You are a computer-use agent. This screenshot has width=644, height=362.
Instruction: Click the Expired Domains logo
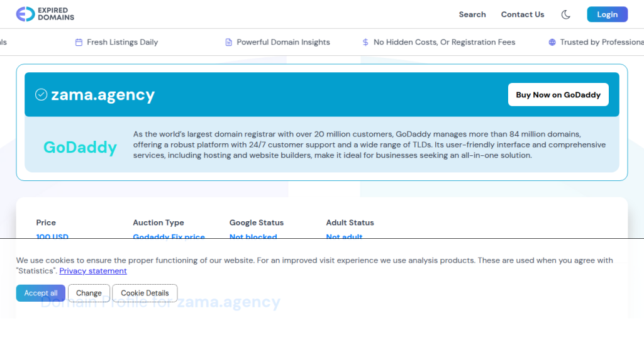45,14
